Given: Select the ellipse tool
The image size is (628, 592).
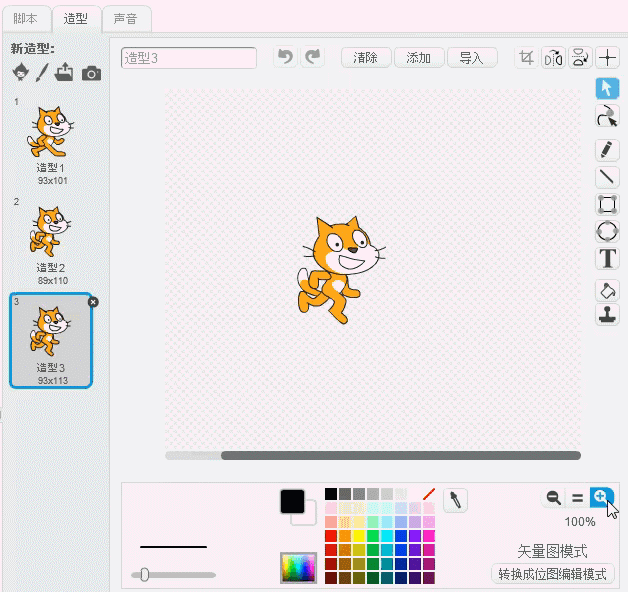Looking at the screenshot, I should point(607,231).
